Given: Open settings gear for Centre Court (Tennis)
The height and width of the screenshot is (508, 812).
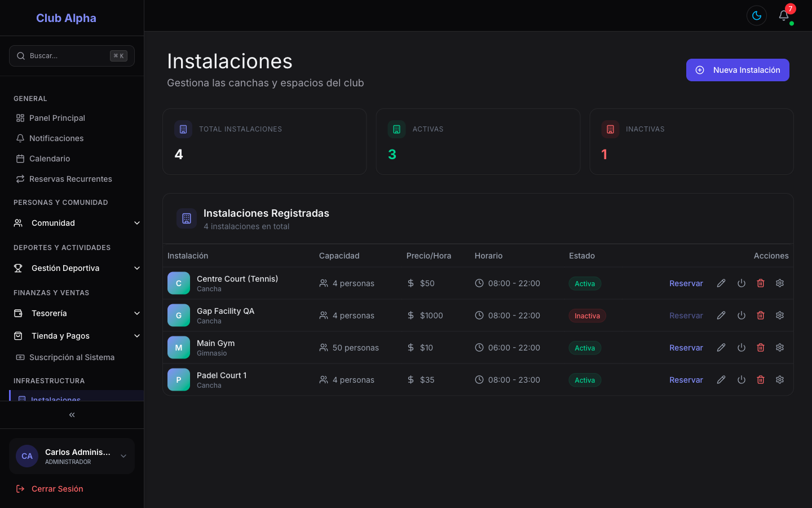Looking at the screenshot, I should point(780,283).
